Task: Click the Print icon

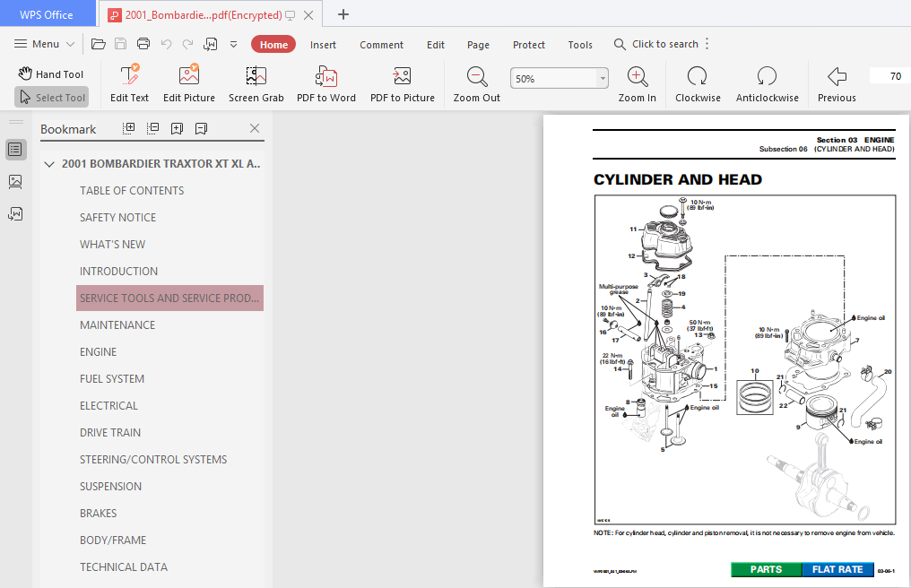Action: pyautogui.click(x=143, y=44)
